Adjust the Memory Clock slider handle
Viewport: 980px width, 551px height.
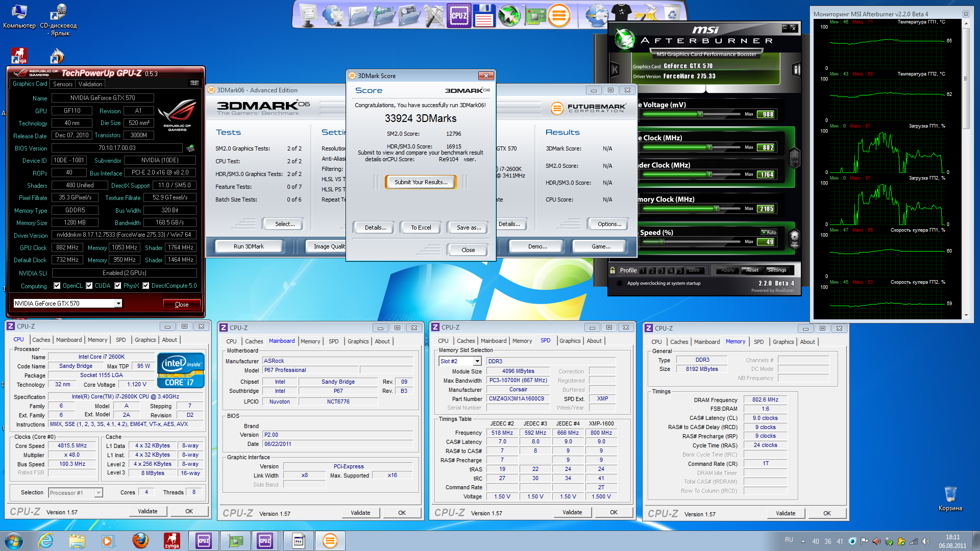pos(717,209)
